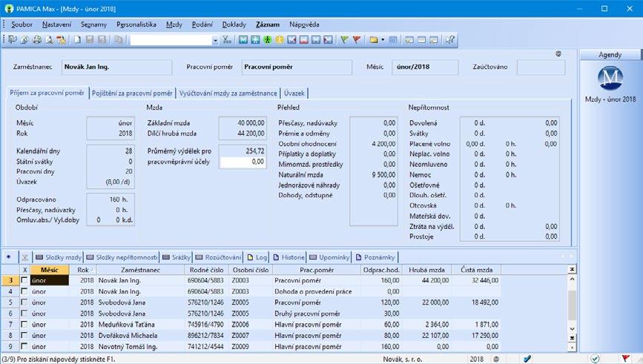Screen dimensions: 643x364
Task: Sort by Čistá mzda column header
Action: pyautogui.click(x=476, y=270)
